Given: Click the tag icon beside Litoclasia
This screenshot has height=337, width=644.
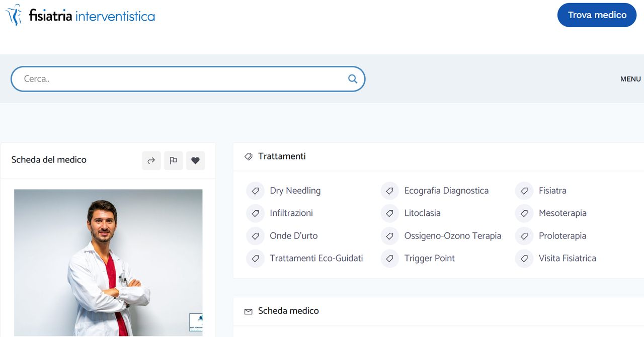Looking at the screenshot, I should click(x=389, y=213).
